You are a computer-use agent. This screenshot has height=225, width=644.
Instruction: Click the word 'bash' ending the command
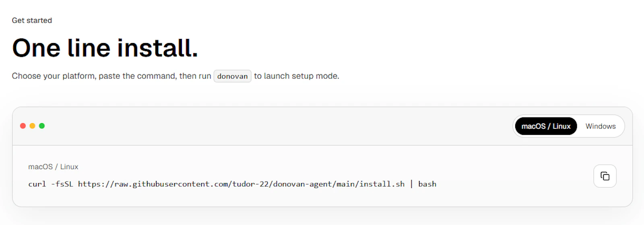pyautogui.click(x=427, y=184)
